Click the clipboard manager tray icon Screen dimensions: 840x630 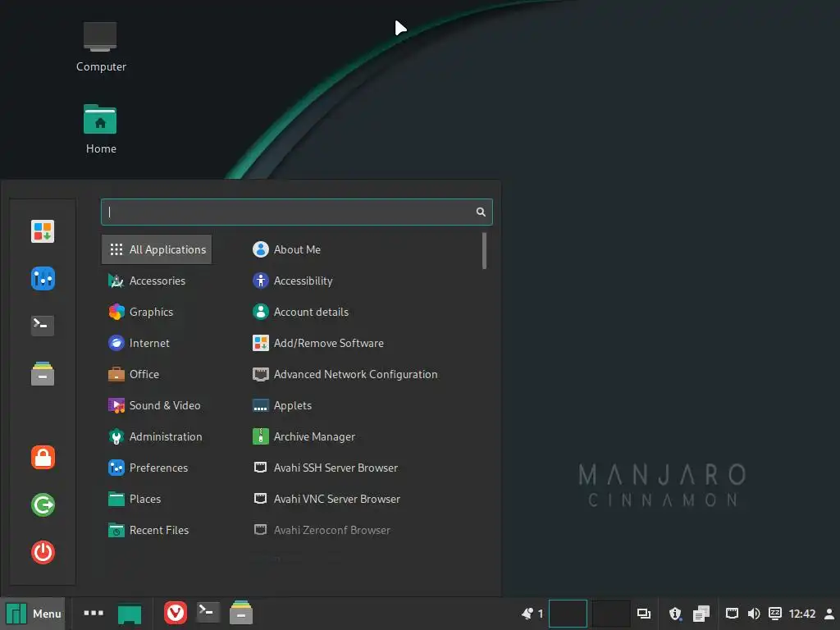[701, 614]
